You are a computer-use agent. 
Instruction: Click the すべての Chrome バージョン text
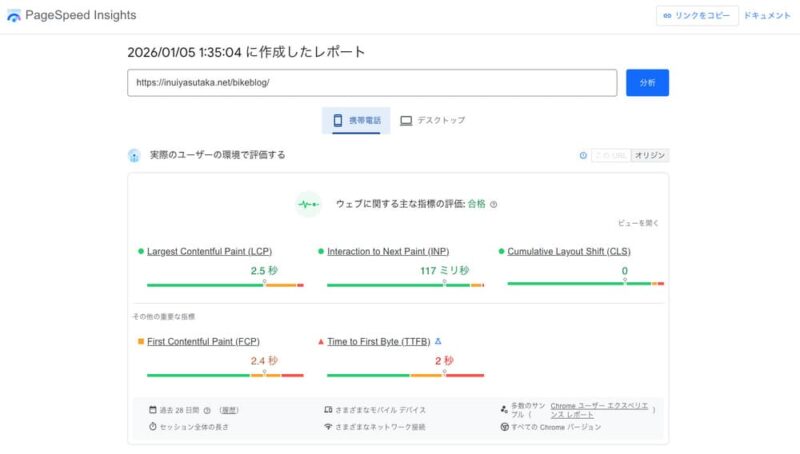(x=556, y=427)
